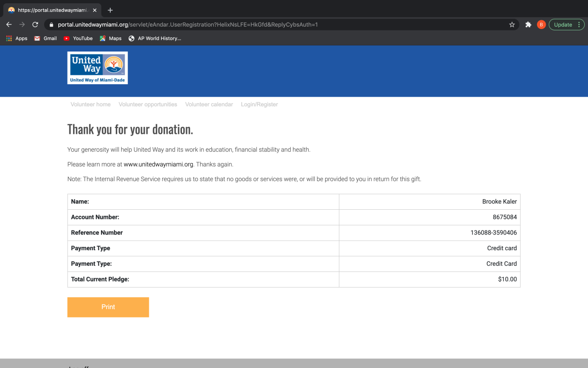This screenshot has height=368, width=588.
Task: Click the $10.00 pledge amount
Action: (508, 279)
